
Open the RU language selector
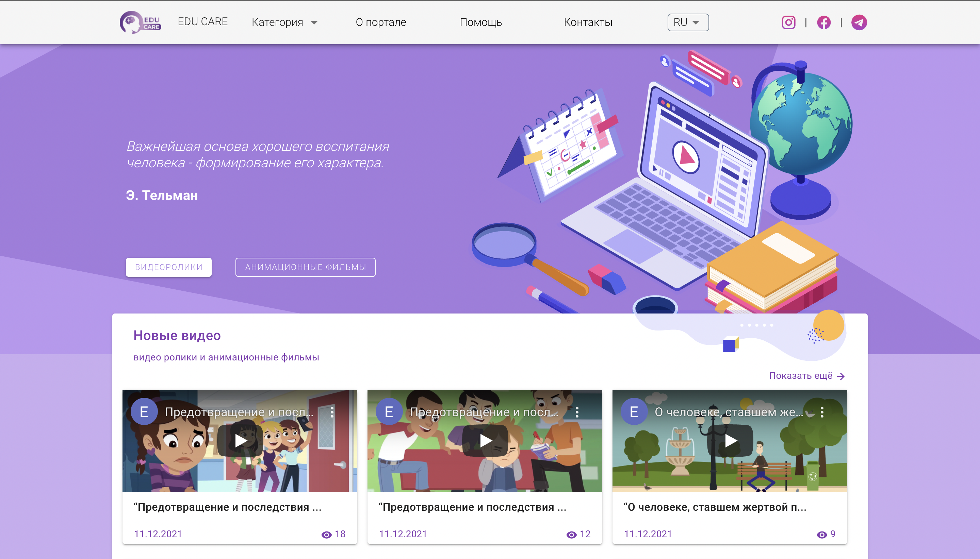click(688, 22)
